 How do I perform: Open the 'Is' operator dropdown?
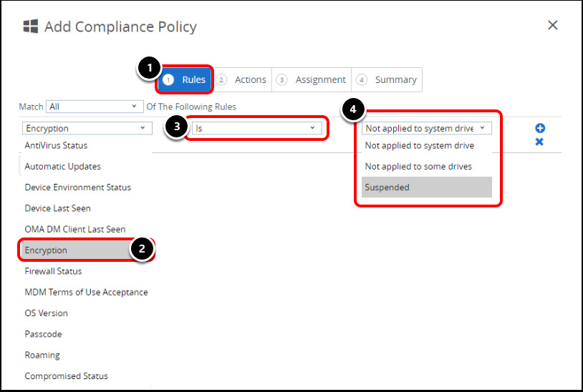pos(256,128)
